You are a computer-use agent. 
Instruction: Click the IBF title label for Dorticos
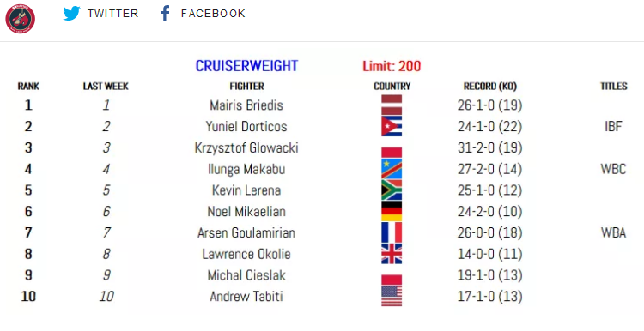coord(613,126)
